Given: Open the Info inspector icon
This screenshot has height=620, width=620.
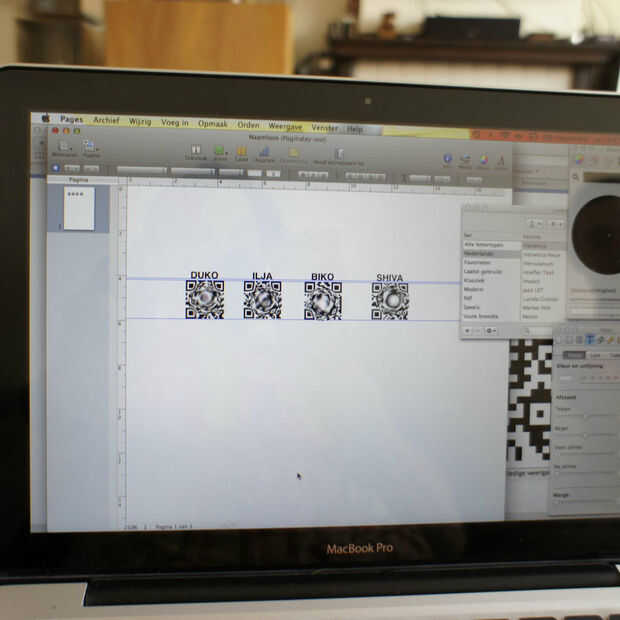Looking at the screenshot, I should tap(447, 160).
